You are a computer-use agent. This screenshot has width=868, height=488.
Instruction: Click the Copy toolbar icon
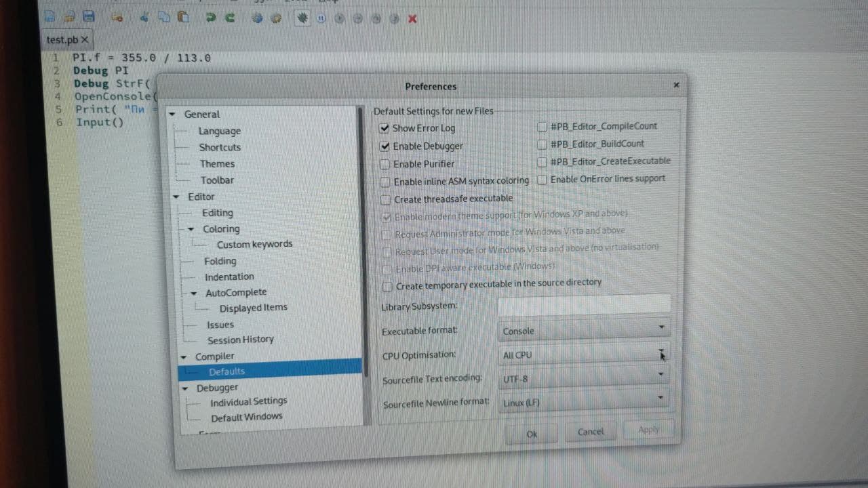pos(163,17)
